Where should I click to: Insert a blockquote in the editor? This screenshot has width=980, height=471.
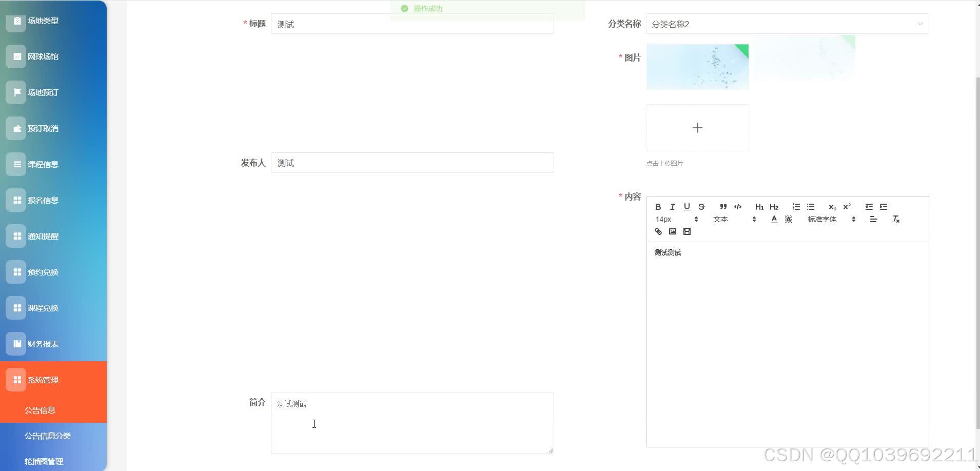(x=723, y=207)
